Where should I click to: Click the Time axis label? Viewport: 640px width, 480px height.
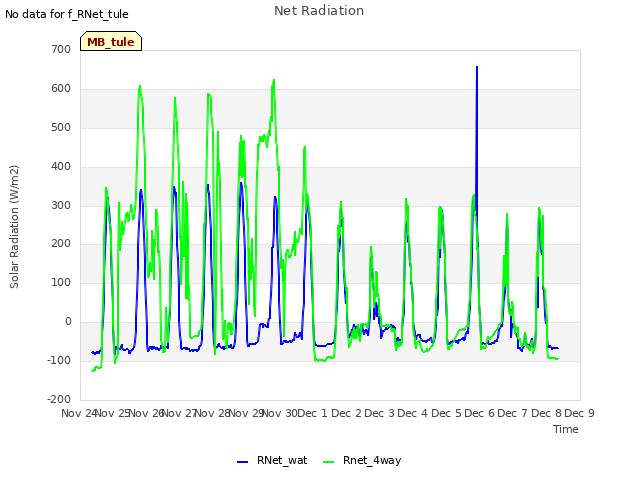(566, 429)
